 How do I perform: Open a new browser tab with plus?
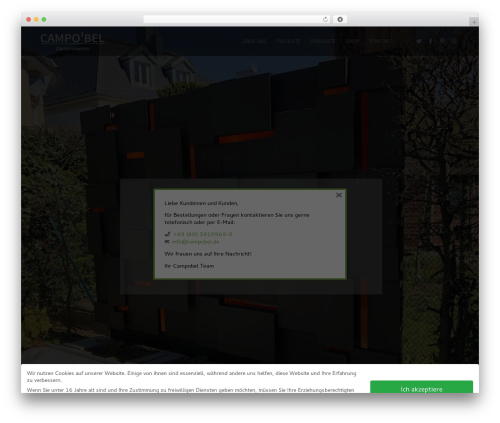474,22
